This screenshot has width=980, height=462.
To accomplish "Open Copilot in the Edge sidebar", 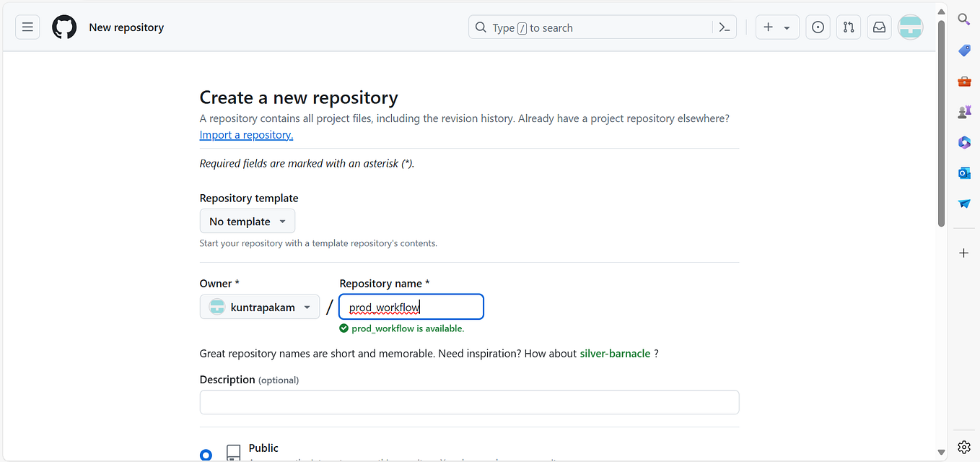I will click(x=964, y=142).
